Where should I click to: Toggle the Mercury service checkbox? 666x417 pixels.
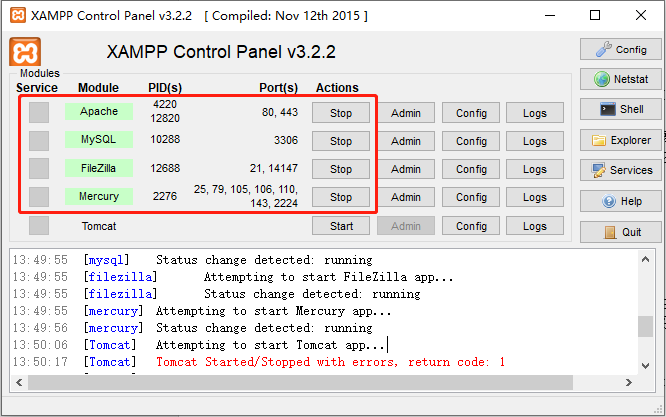click(39, 197)
